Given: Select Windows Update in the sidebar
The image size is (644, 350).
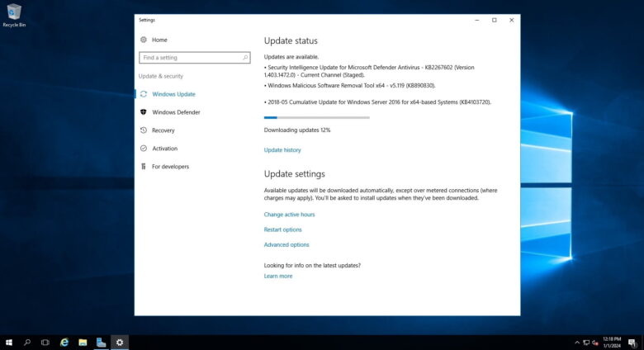Looking at the screenshot, I should click(173, 94).
